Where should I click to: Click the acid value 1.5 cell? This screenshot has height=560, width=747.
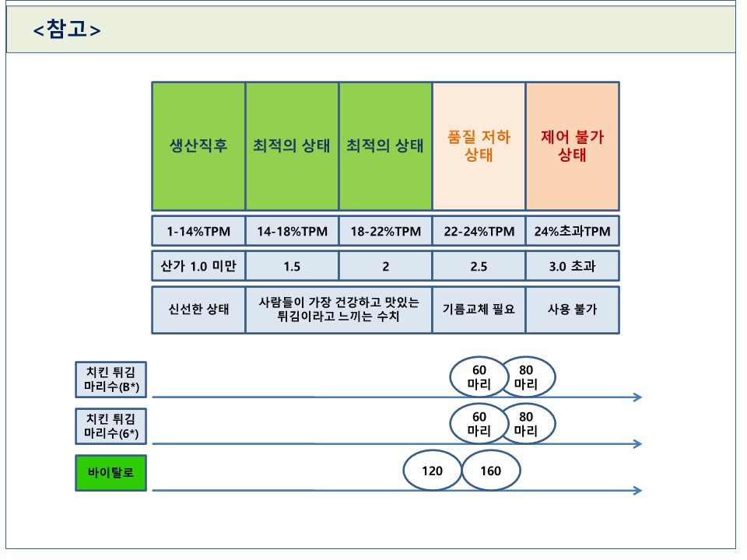pyautogui.click(x=292, y=266)
